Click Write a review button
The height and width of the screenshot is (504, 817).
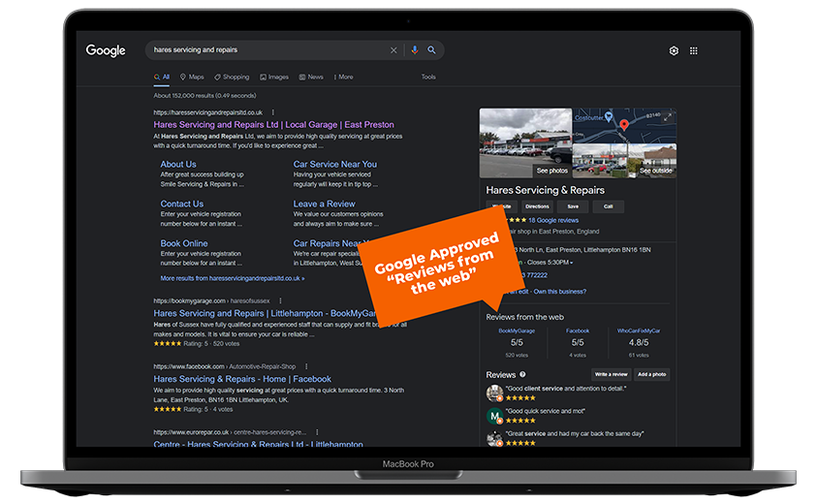[612, 374]
